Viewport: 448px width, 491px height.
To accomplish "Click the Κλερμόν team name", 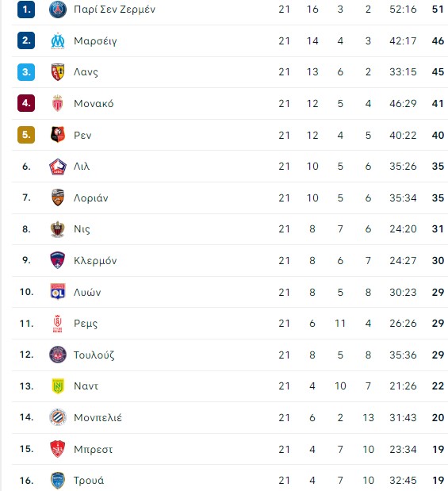I will (95, 260).
